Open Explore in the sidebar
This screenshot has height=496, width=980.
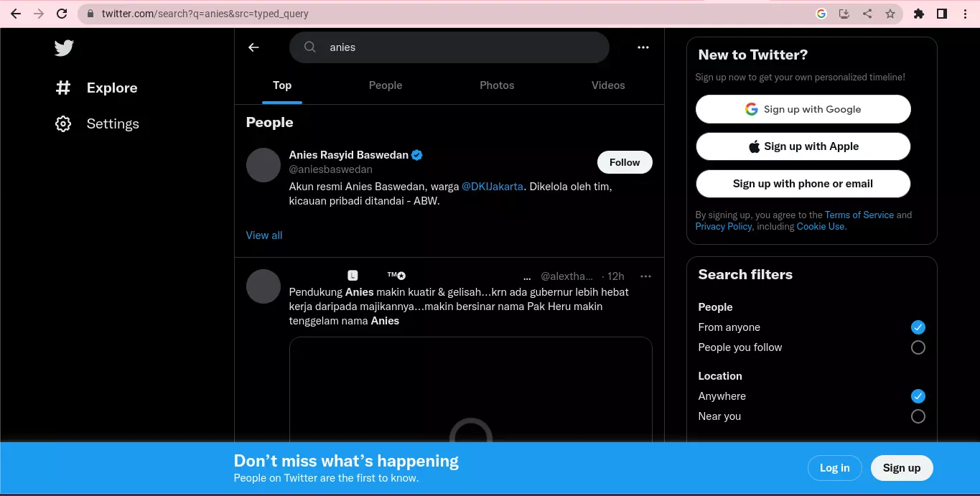pyautogui.click(x=96, y=88)
